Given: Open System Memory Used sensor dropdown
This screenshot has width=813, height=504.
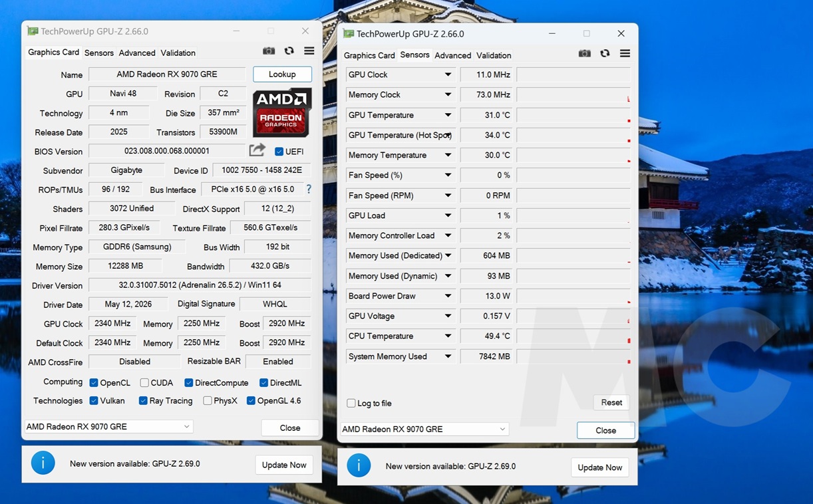Looking at the screenshot, I should (x=448, y=356).
